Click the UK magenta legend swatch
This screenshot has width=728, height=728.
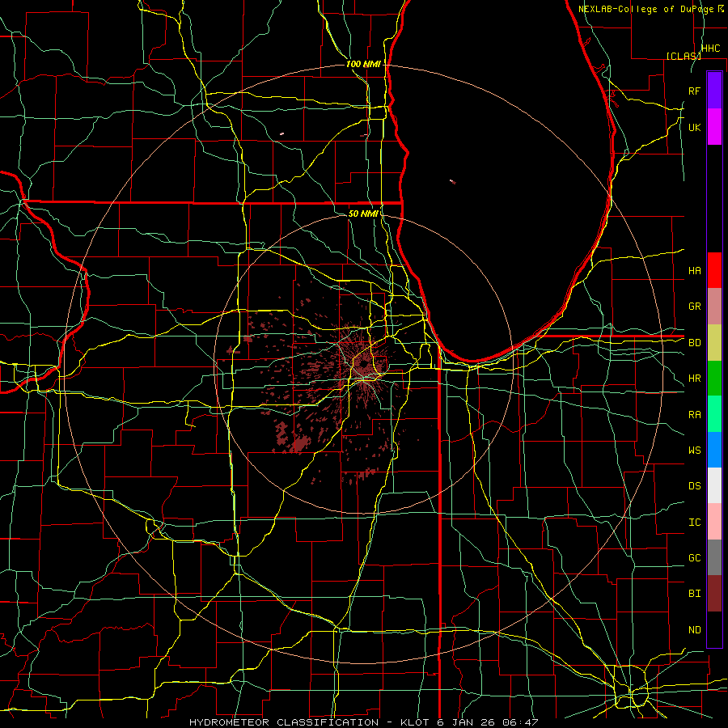click(714, 127)
